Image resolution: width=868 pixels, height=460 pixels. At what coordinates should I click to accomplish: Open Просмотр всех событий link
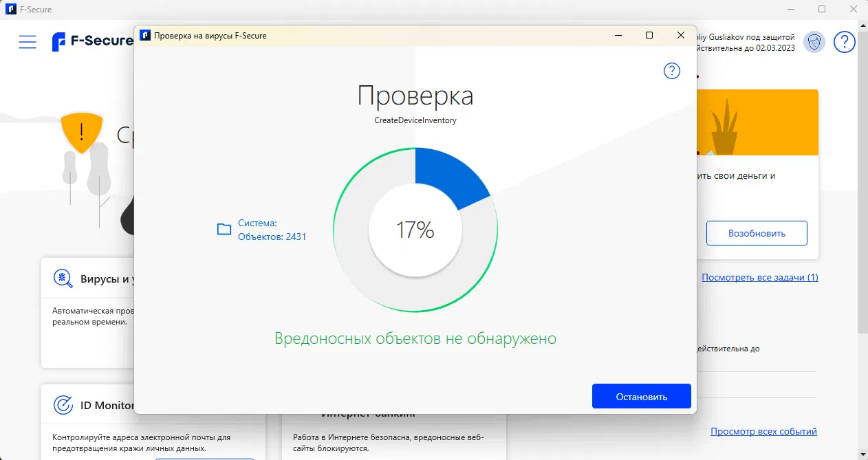coord(764,431)
